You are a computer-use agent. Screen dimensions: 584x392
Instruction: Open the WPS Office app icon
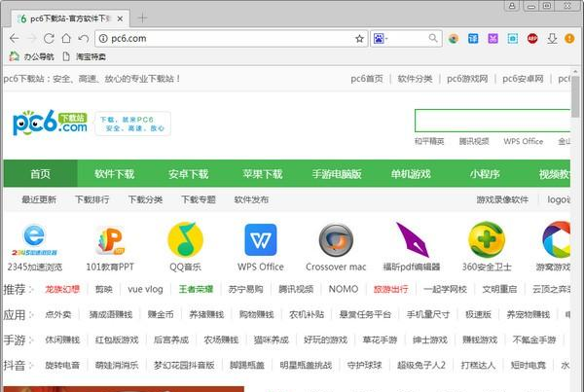[261, 239]
